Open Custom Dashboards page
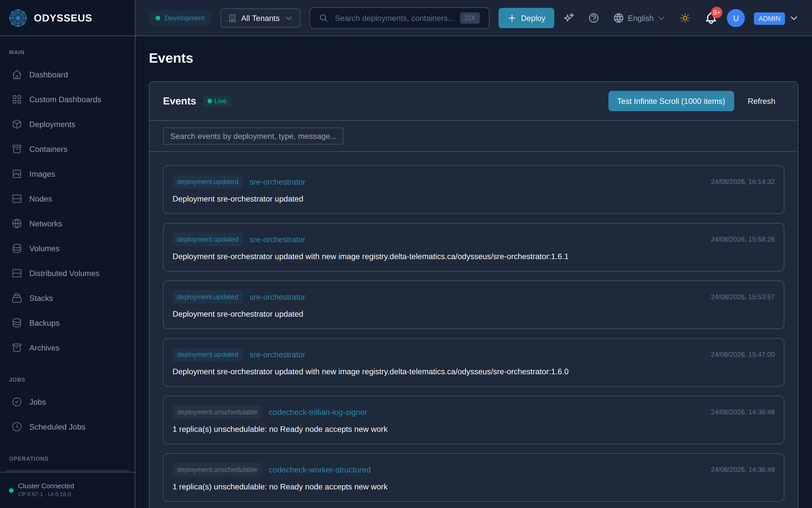 [67, 99]
